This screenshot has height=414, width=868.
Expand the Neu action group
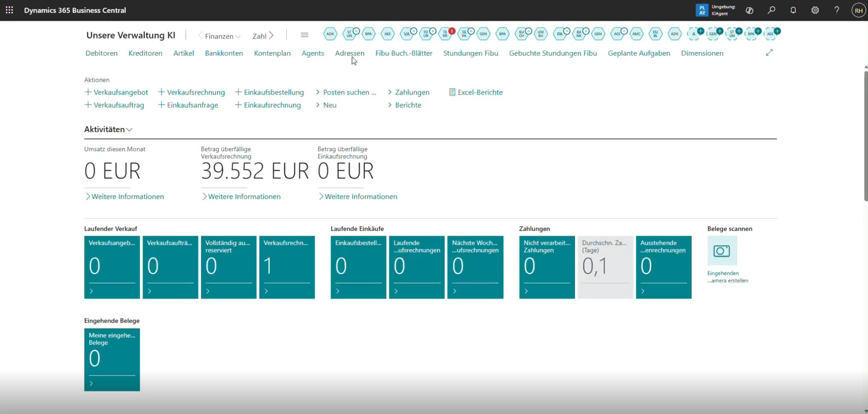[326, 105]
